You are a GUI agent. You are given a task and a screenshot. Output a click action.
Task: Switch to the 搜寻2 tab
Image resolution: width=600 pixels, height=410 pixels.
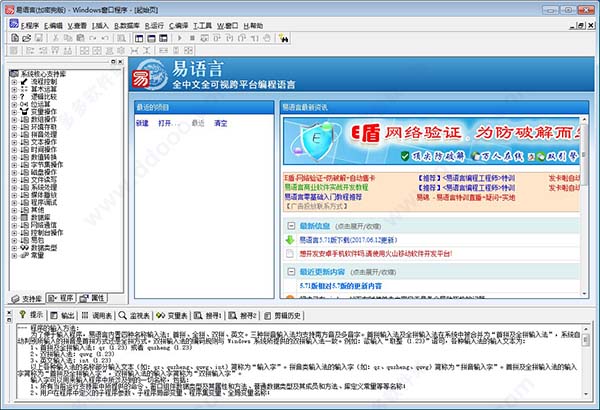click(x=242, y=315)
